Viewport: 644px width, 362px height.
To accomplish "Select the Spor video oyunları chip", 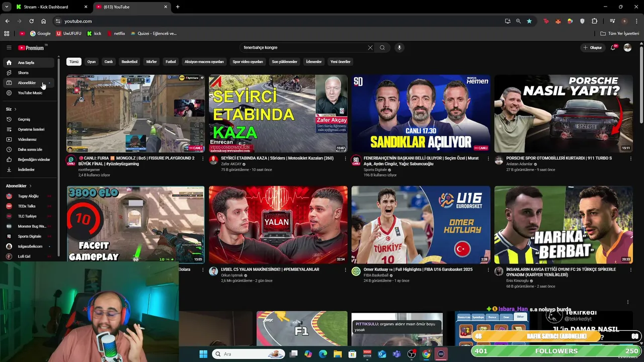I will (248, 62).
